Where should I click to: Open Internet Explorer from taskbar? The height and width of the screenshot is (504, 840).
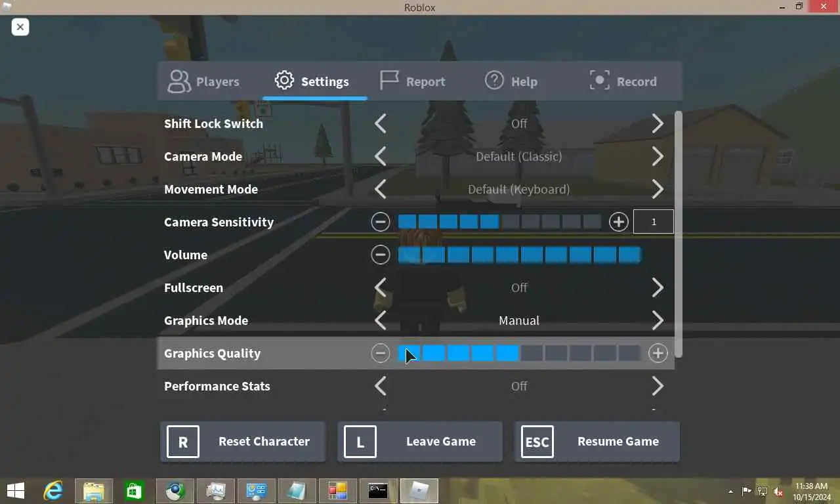[x=53, y=491]
